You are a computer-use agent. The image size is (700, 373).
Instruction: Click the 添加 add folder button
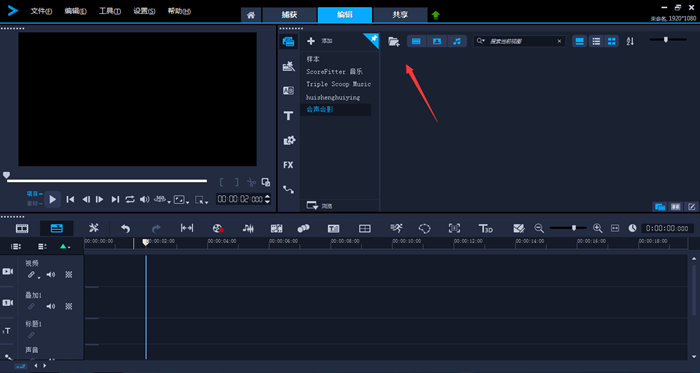tap(320, 41)
